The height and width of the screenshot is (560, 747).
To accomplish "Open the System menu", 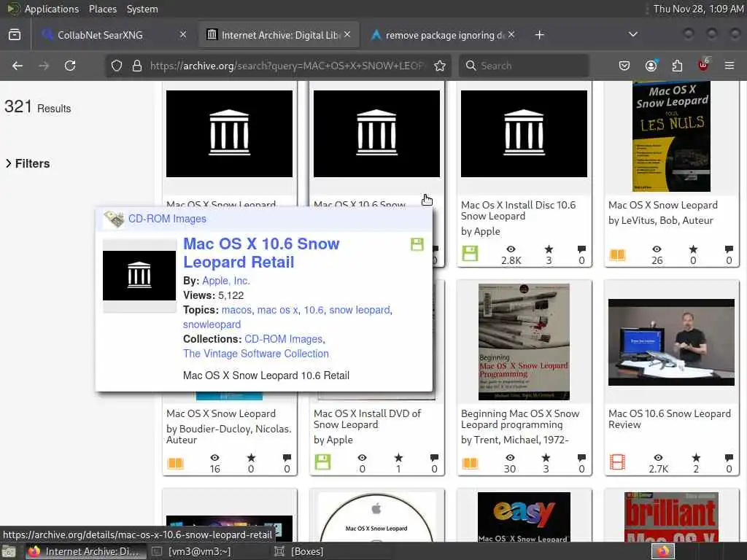I will coord(142,9).
